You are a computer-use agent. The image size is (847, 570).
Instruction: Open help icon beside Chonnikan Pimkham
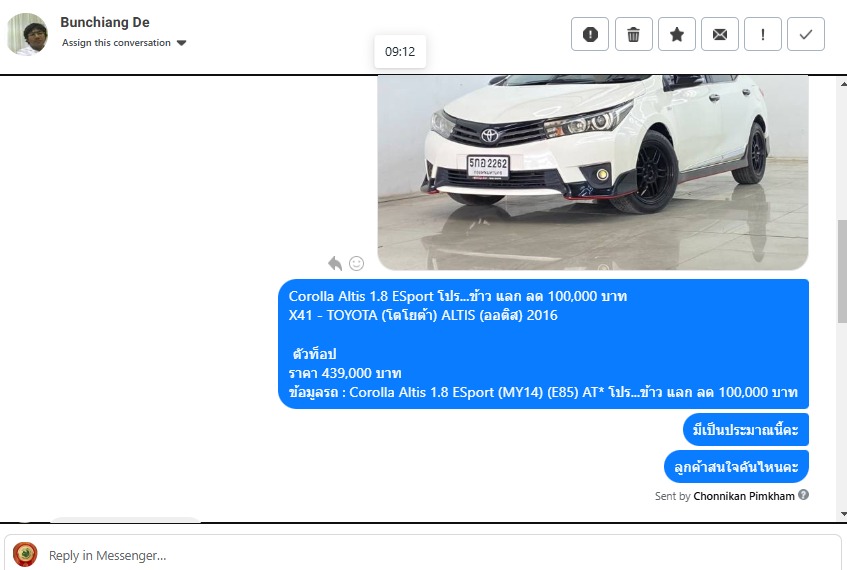pyautogui.click(x=804, y=495)
